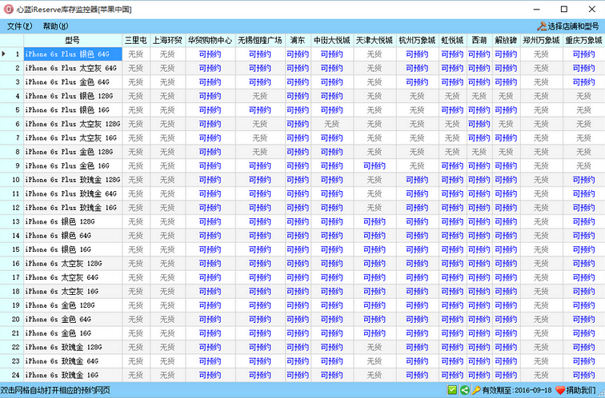Viewport: 605px width, 398px height.
Task: Click 可预约 under 西湖 in row 6
Action: pos(479,124)
